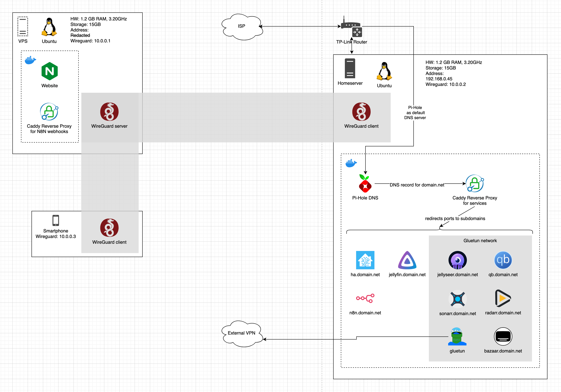Click the Sonarr icon
Image resolution: width=561 pixels, height=392 pixels.
tap(458, 299)
